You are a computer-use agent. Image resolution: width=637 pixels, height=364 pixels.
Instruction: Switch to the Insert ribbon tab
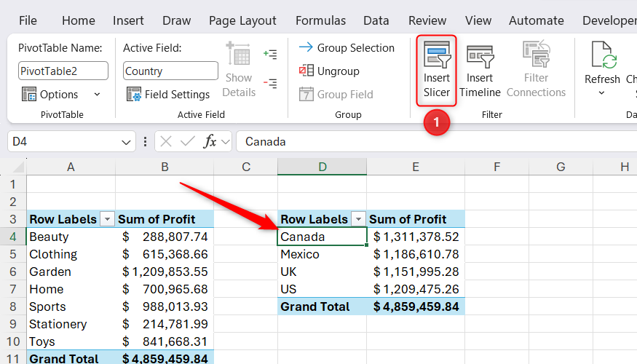(128, 20)
